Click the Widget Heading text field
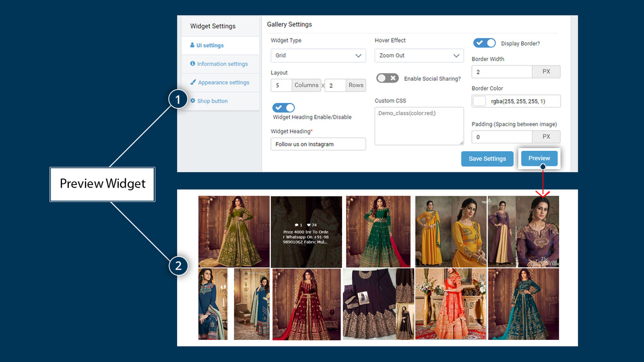 (x=318, y=144)
